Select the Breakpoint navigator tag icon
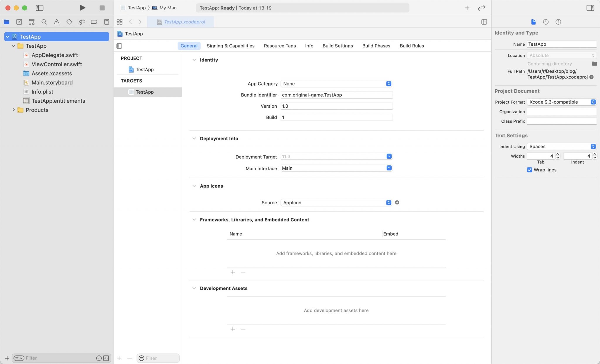Viewport: 600px width, 364px height. pyautogui.click(x=94, y=22)
